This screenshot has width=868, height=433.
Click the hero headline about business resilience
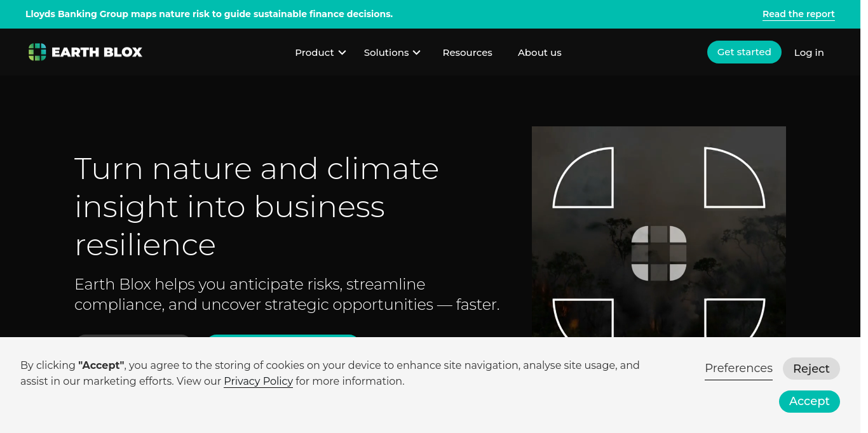coord(257,206)
